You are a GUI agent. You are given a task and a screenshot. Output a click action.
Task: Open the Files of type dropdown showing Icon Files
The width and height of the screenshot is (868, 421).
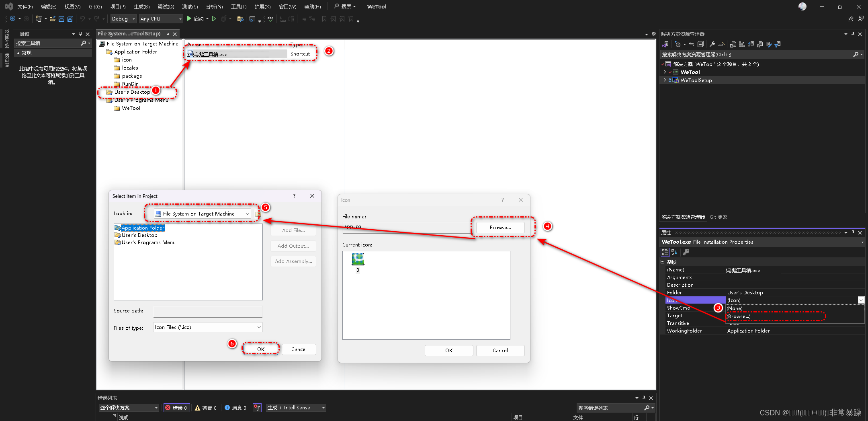(x=208, y=327)
